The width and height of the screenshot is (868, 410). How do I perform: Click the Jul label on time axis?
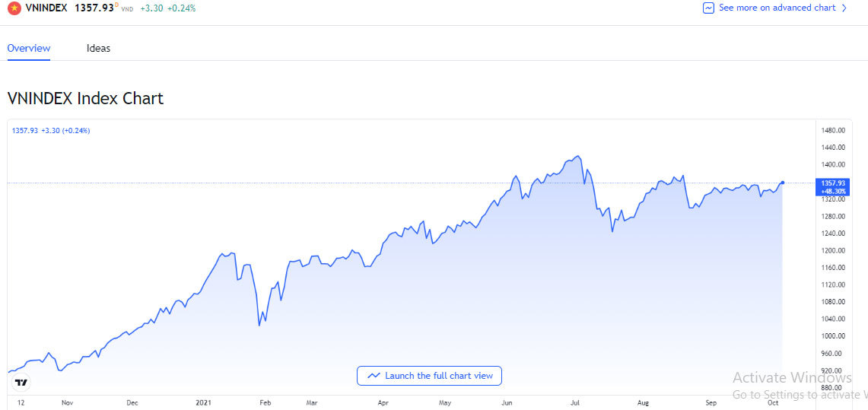pyautogui.click(x=576, y=402)
